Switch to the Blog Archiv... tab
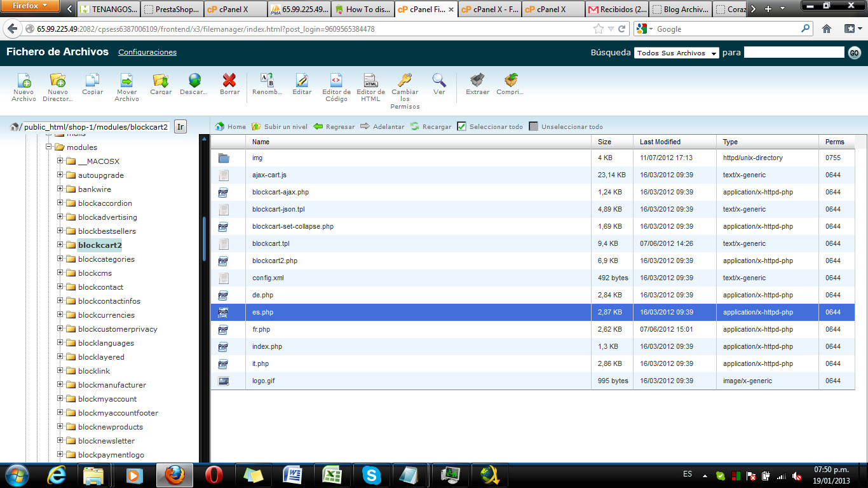 (680, 10)
